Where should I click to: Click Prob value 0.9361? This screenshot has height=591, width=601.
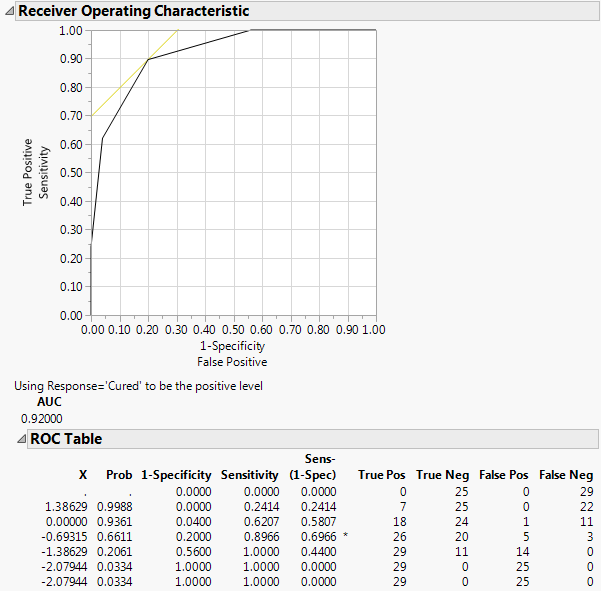[x=115, y=522]
